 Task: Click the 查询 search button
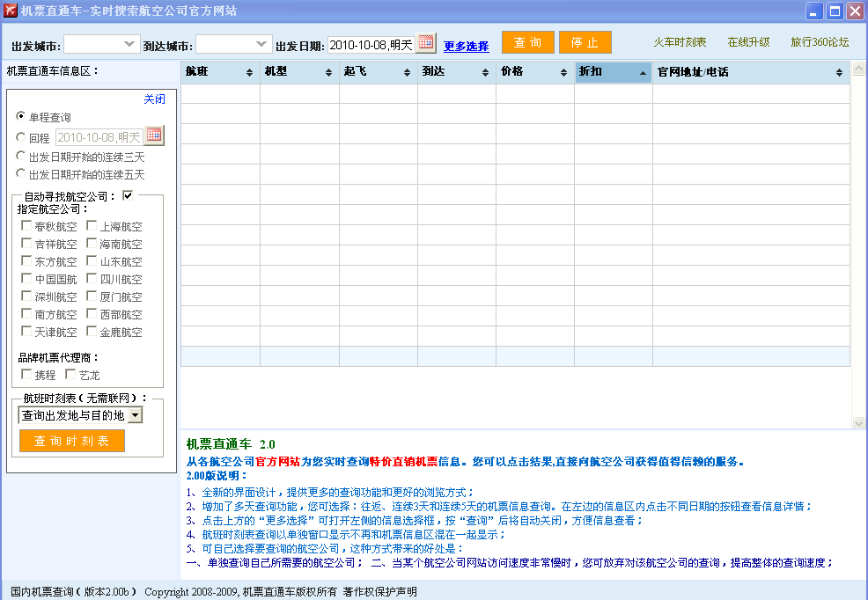[527, 42]
